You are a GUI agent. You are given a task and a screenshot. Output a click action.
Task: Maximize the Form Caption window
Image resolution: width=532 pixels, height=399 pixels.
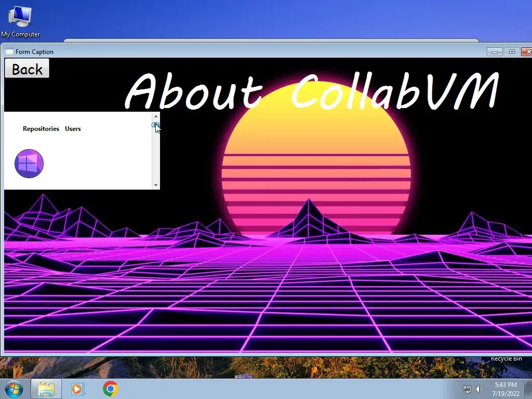click(512, 52)
